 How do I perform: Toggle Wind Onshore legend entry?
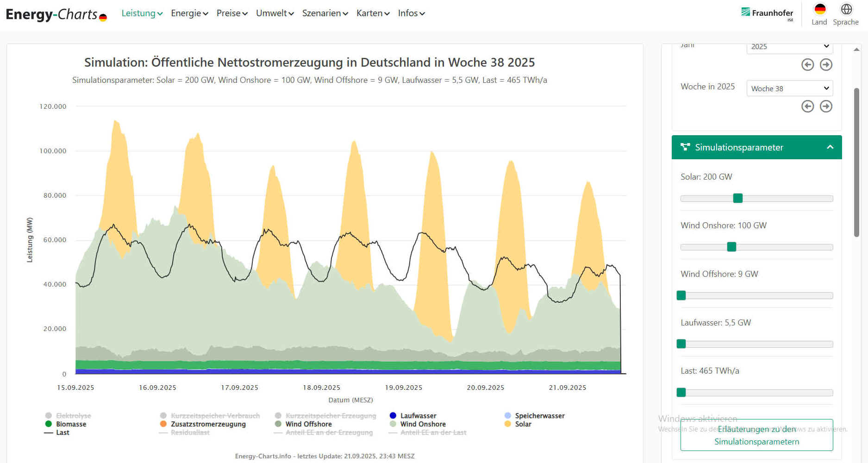422,424
